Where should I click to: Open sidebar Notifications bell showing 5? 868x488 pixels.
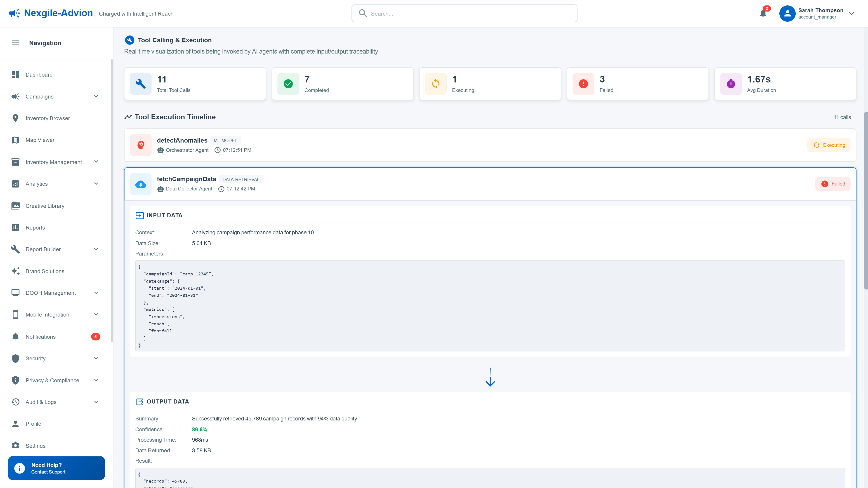pos(16,336)
